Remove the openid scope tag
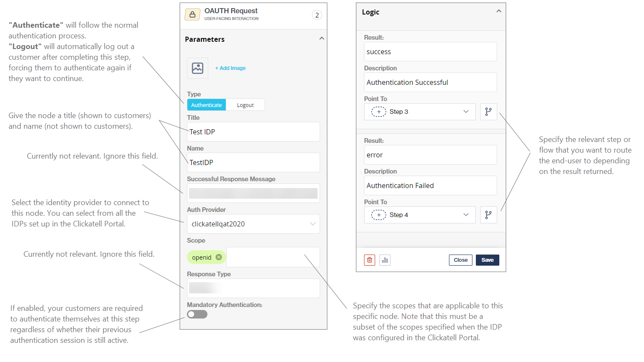Screen dimensions: 644x362 click(219, 257)
